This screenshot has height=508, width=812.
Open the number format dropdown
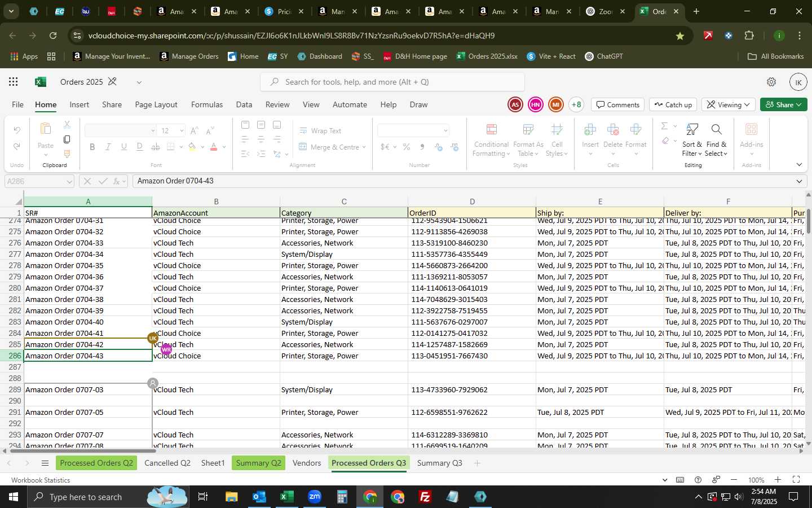pyautogui.click(x=445, y=131)
